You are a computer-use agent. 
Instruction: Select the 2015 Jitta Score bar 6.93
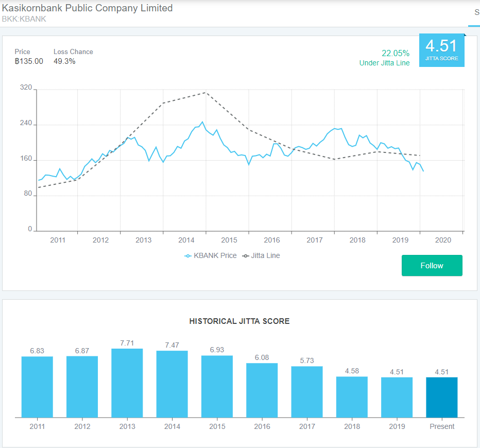[217, 387]
